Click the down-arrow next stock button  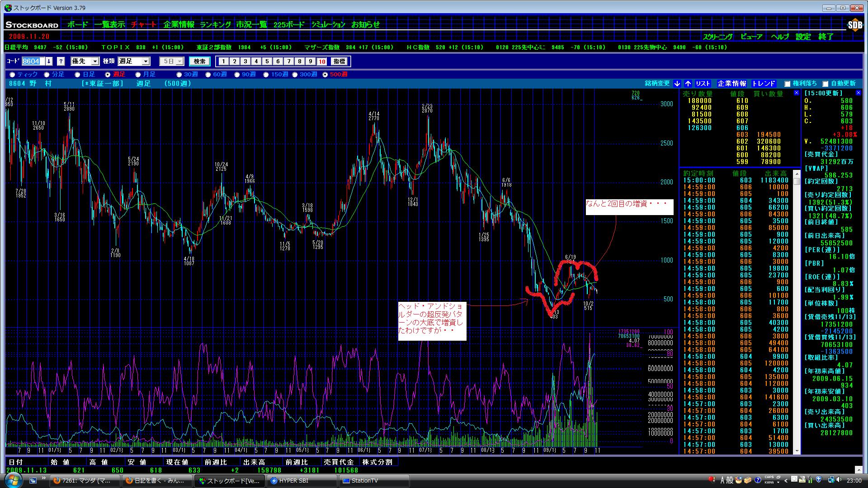pyautogui.click(x=677, y=84)
